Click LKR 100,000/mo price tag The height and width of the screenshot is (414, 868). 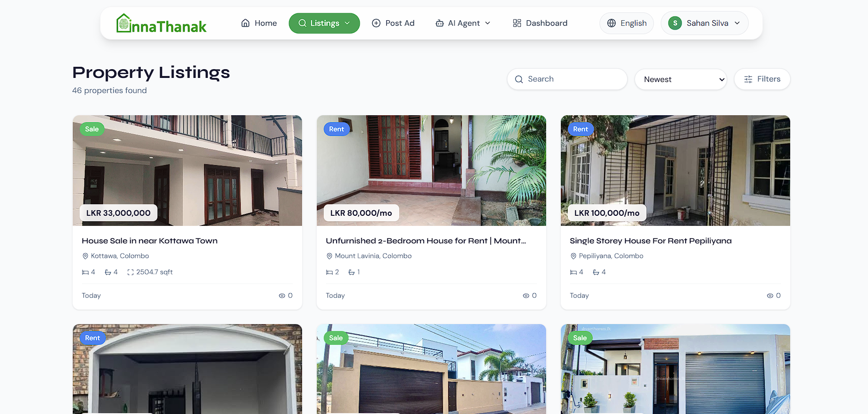point(607,213)
